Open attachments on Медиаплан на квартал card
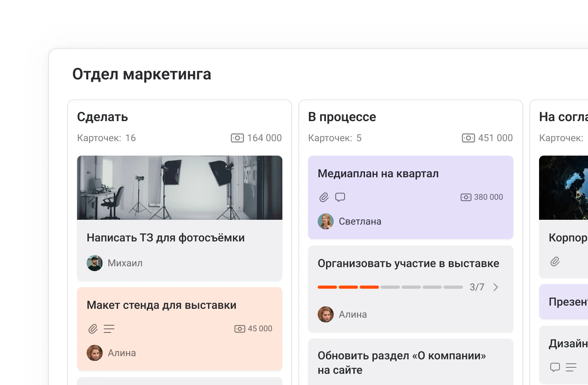588x385 pixels. (x=324, y=197)
